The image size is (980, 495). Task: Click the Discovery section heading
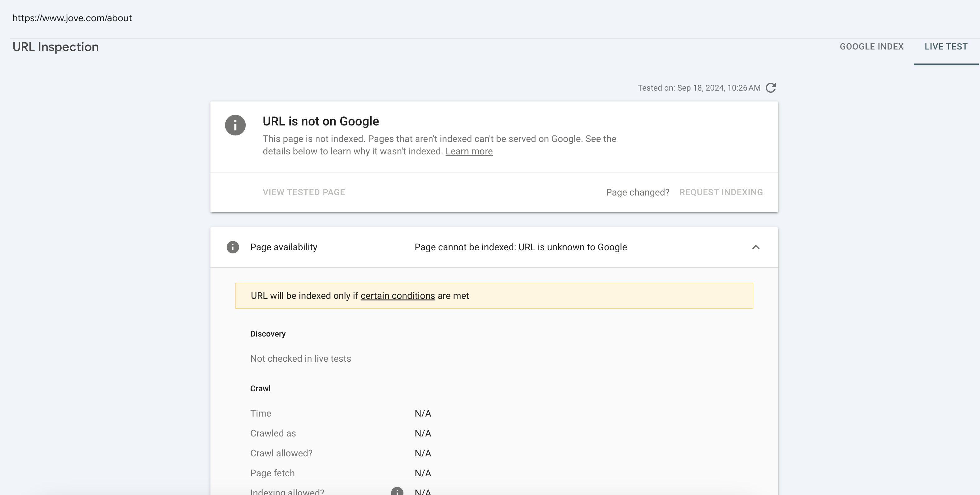tap(268, 334)
